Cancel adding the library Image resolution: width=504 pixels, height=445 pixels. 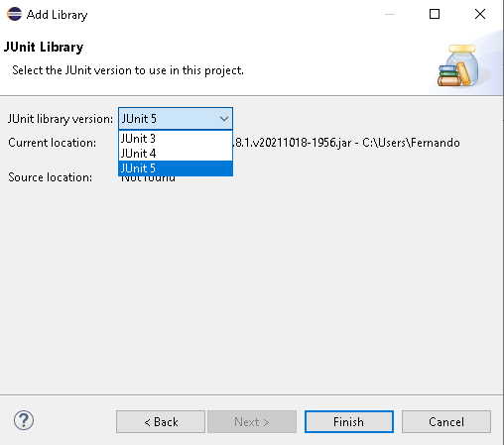(x=446, y=422)
